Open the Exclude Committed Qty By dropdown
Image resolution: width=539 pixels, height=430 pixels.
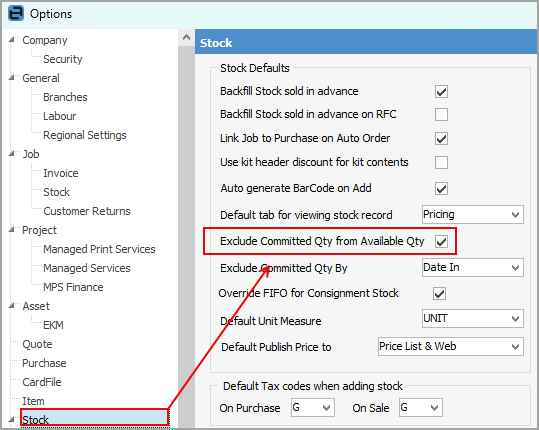(473, 267)
